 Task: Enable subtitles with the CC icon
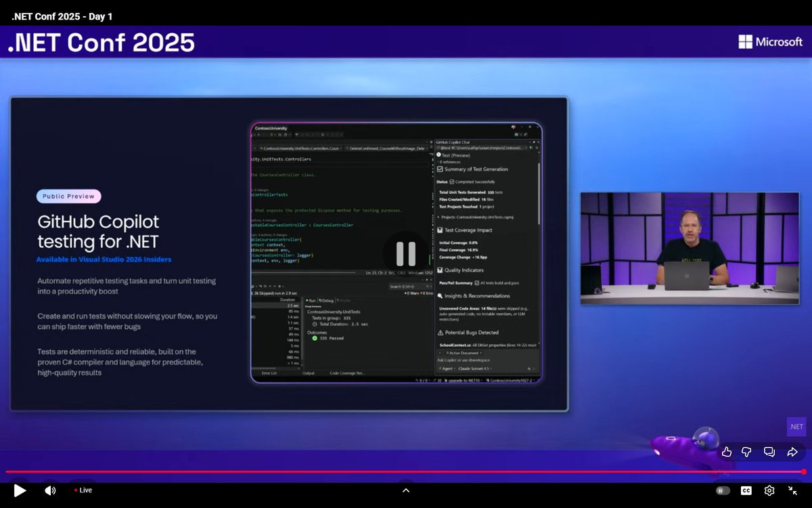point(745,490)
